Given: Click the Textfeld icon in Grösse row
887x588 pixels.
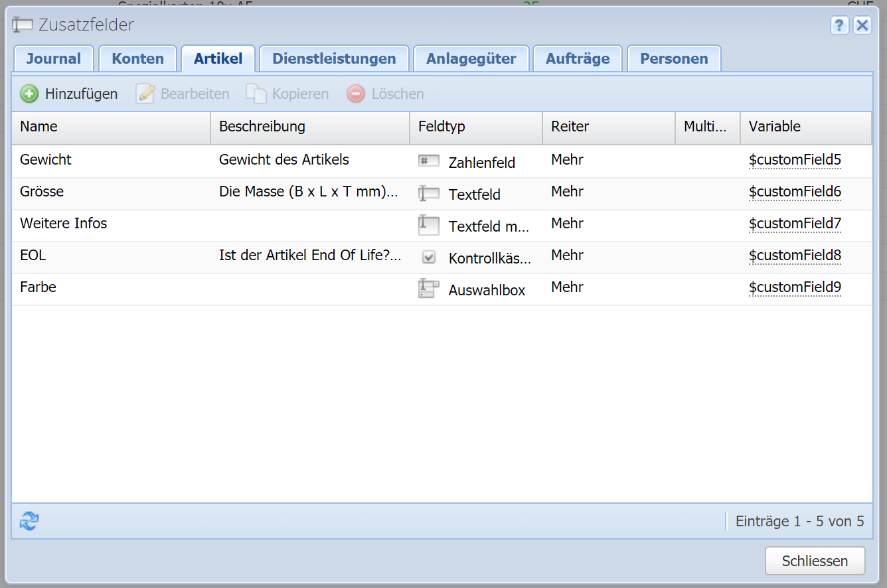Looking at the screenshot, I should pyautogui.click(x=429, y=193).
